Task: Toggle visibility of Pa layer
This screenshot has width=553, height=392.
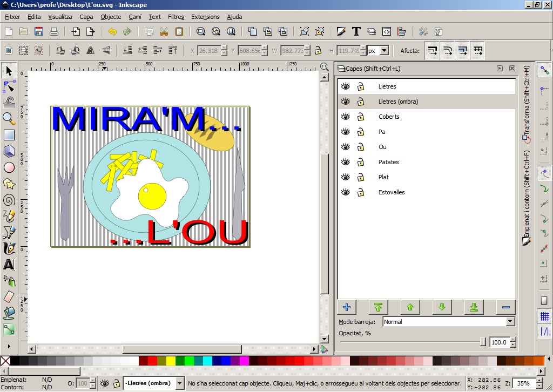Action: tap(346, 132)
